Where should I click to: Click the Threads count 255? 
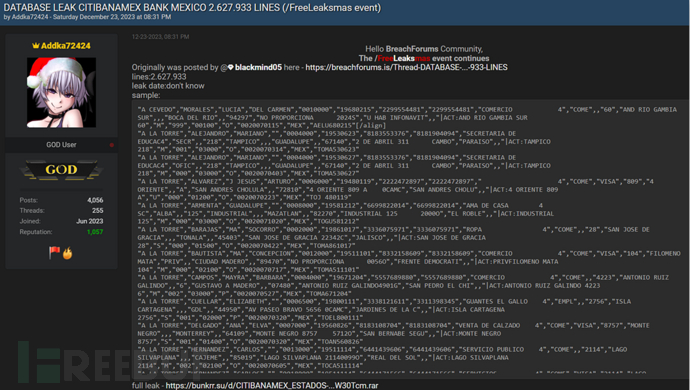click(98, 211)
